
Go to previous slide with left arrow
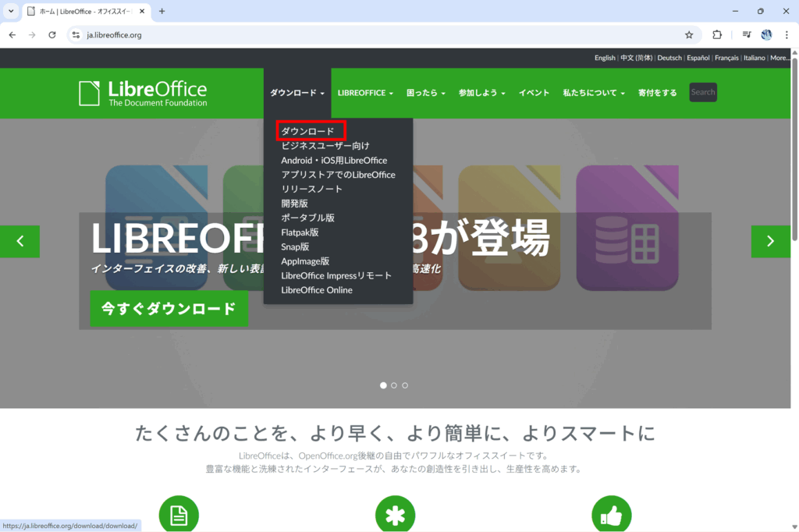20,241
